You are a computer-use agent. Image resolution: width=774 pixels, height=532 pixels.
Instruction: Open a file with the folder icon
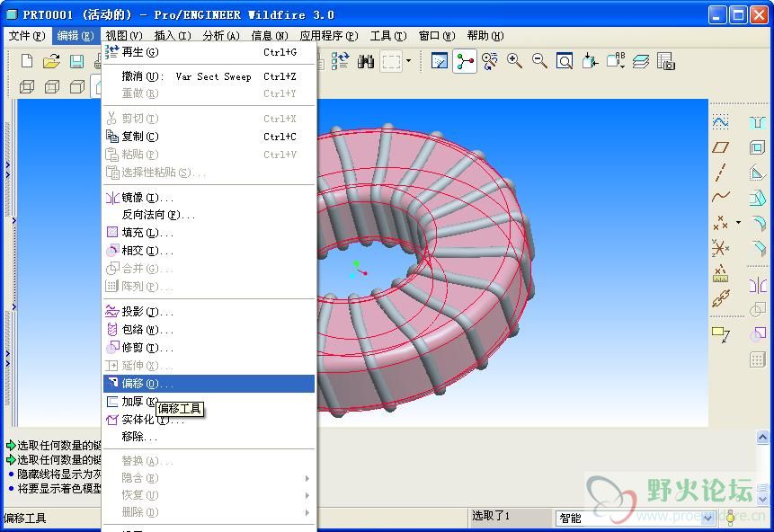(51, 61)
